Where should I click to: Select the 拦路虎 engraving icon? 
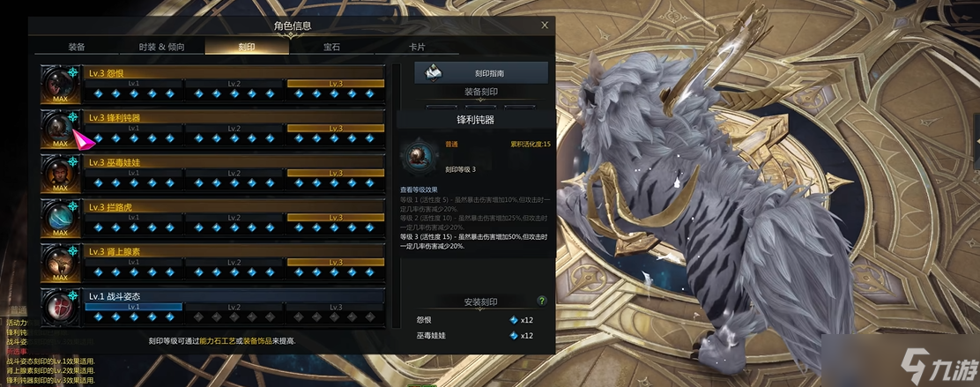click(x=60, y=219)
